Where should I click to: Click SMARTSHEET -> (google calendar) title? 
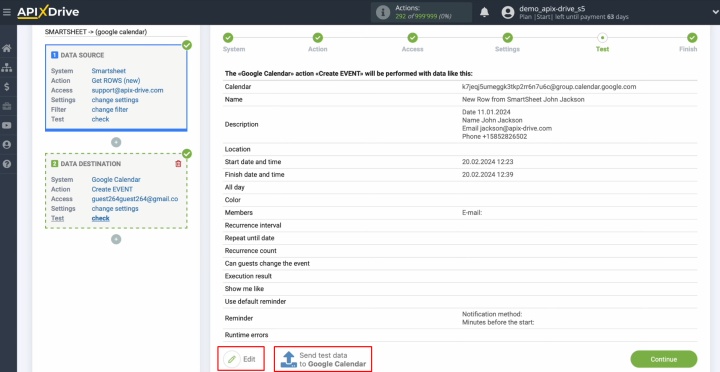click(96, 32)
